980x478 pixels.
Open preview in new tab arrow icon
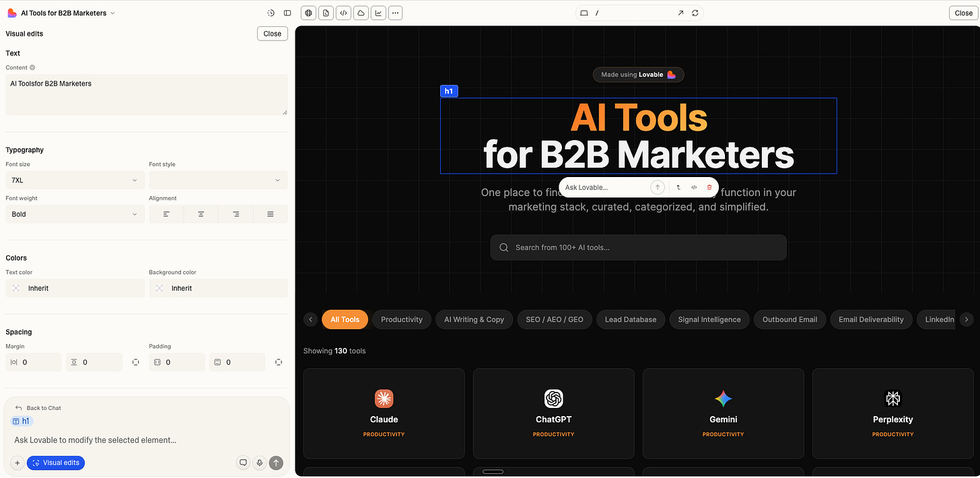[x=680, y=13]
